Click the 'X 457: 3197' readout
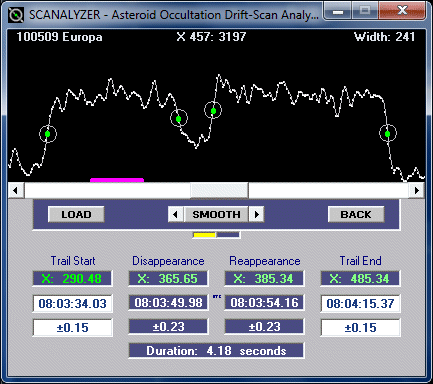 coord(211,37)
